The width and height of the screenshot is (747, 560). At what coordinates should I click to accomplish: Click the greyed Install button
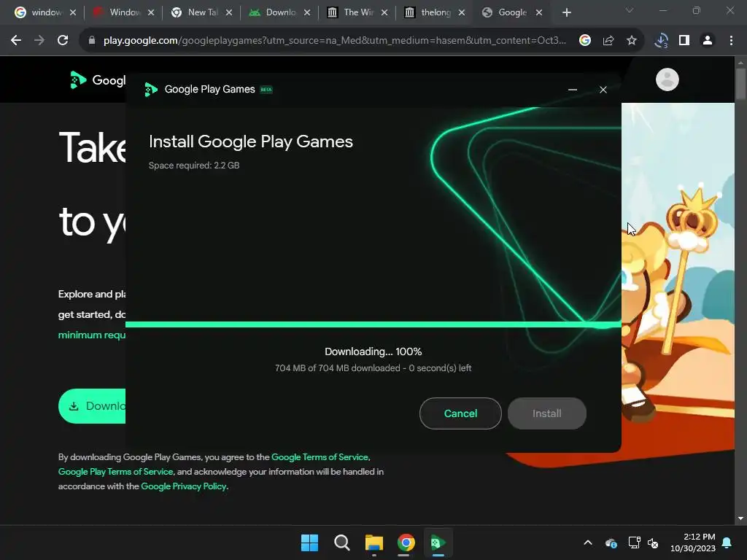click(x=546, y=413)
